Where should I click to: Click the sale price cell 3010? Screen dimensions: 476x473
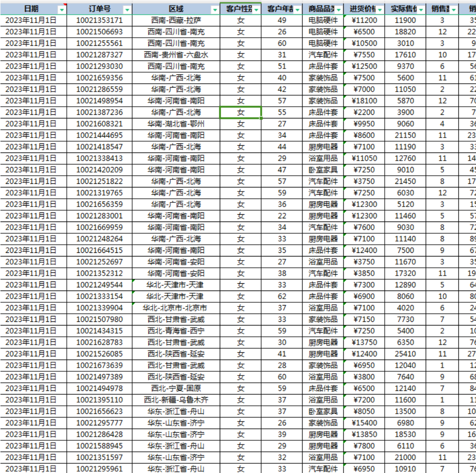point(405,44)
